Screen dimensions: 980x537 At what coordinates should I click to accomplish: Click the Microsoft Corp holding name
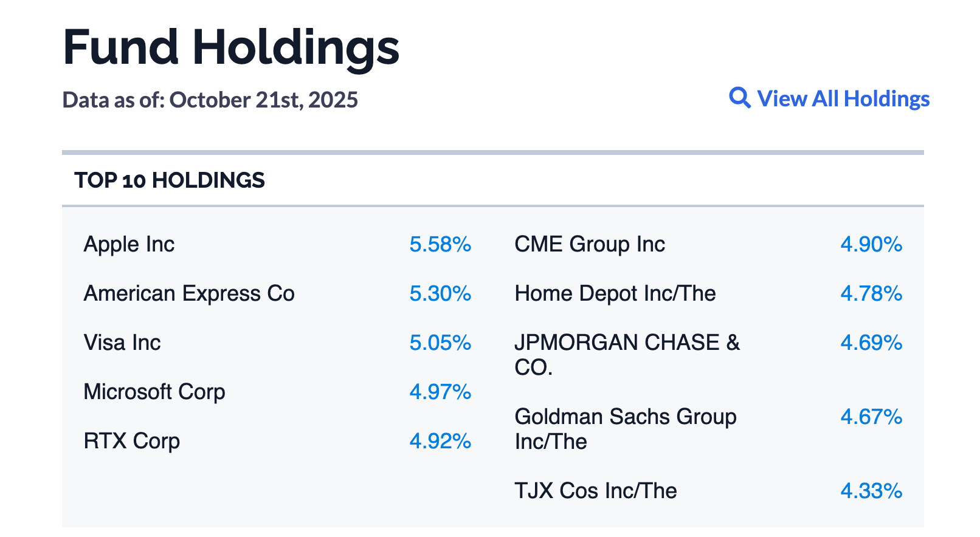click(x=154, y=392)
